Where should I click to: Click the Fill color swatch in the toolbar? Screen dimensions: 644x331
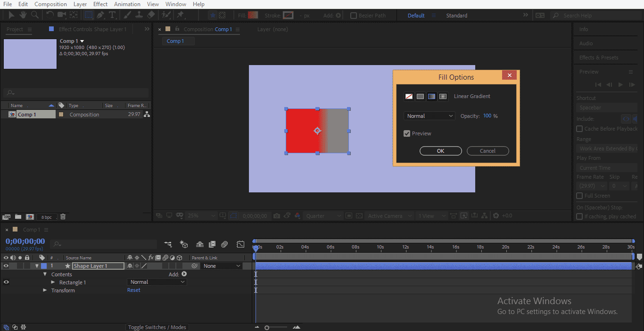tap(252, 15)
